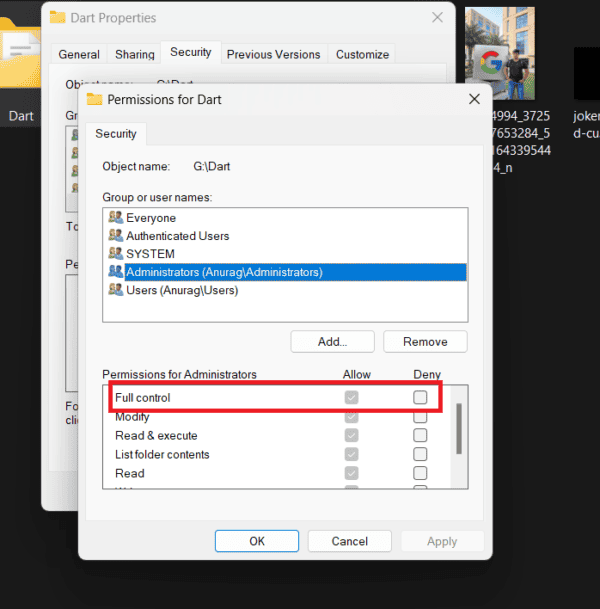Open the General tab in Dart Properties
Viewport: 600px width, 609px height.
click(79, 54)
